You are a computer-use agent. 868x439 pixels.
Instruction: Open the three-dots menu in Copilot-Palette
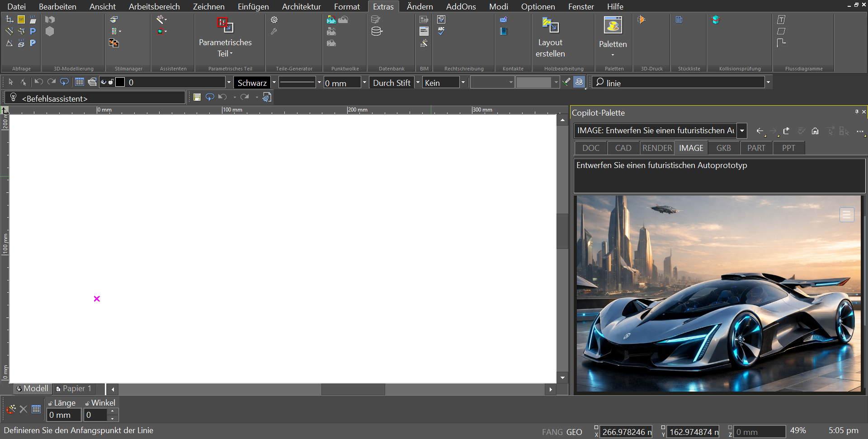[x=860, y=131]
